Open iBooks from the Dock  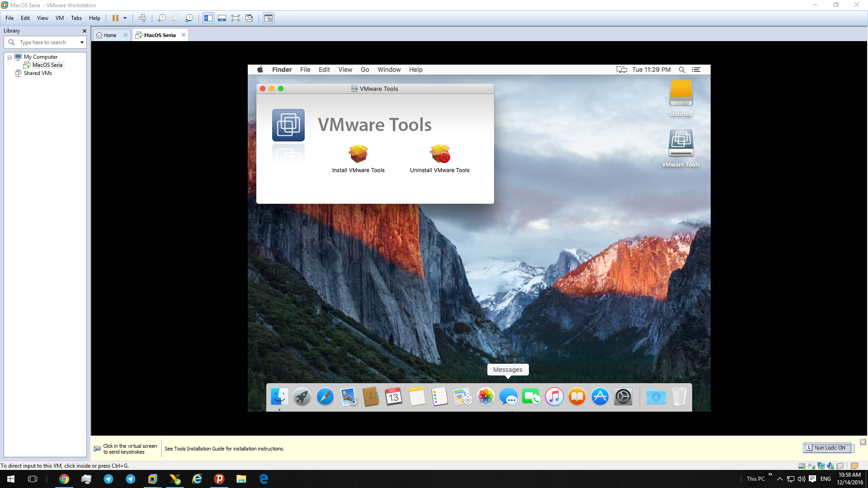(x=577, y=397)
